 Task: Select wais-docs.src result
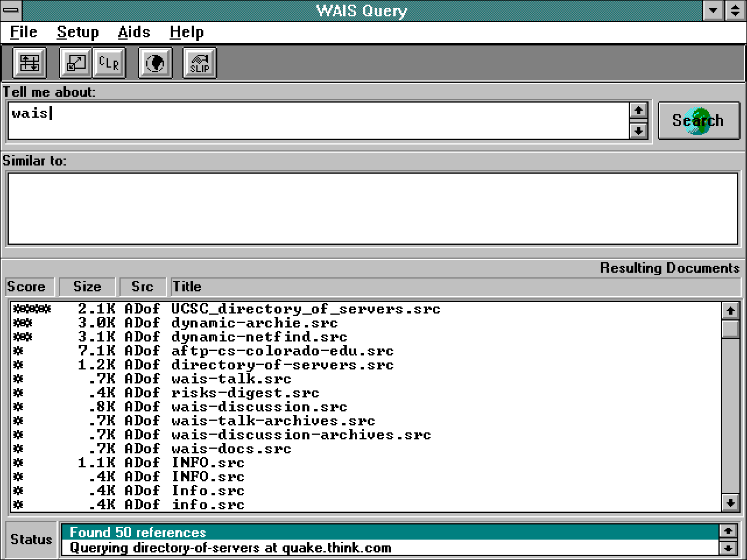click(366, 449)
